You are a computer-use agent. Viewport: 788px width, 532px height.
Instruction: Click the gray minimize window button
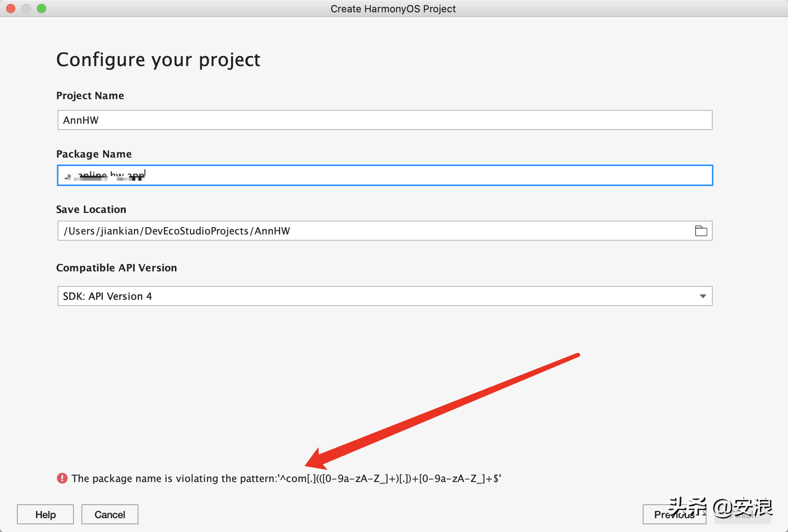26,8
